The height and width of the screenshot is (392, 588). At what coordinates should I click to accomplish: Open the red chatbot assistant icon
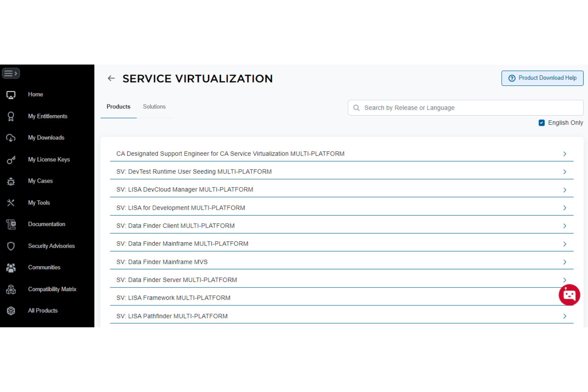[x=569, y=295]
